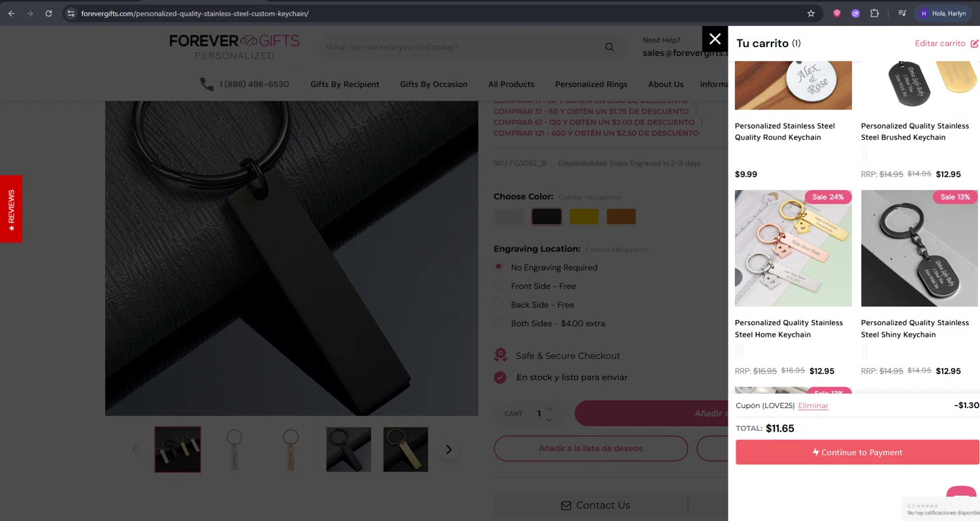Choose the black color swatch
The height and width of the screenshot is (521, 980).
[547, 217]
